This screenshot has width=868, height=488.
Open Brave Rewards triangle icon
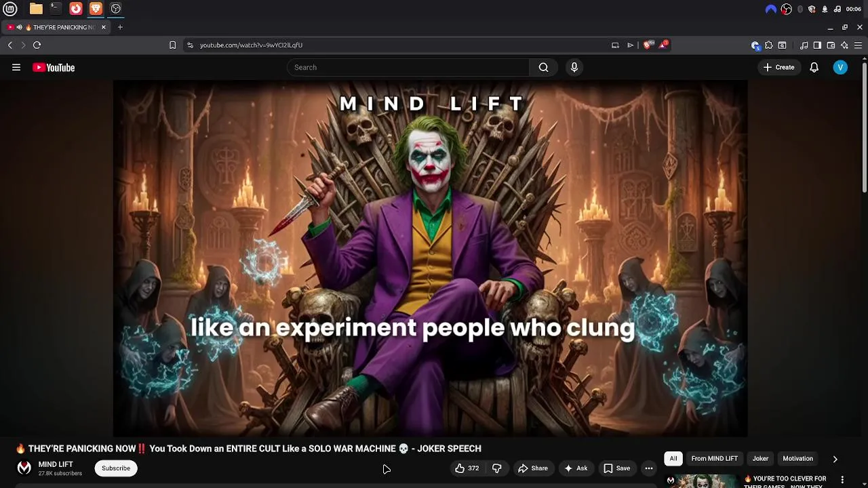[663, 45]
